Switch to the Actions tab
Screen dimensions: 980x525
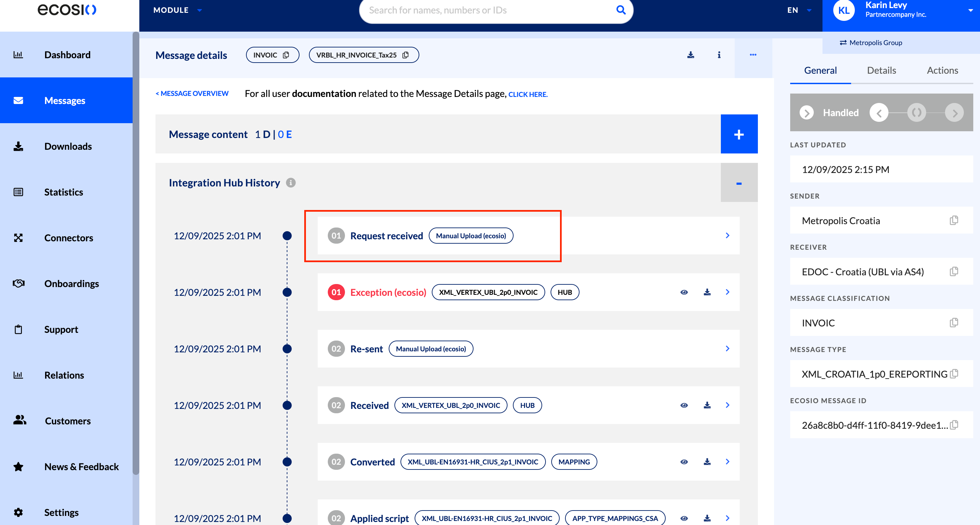(x=942, y=70)
